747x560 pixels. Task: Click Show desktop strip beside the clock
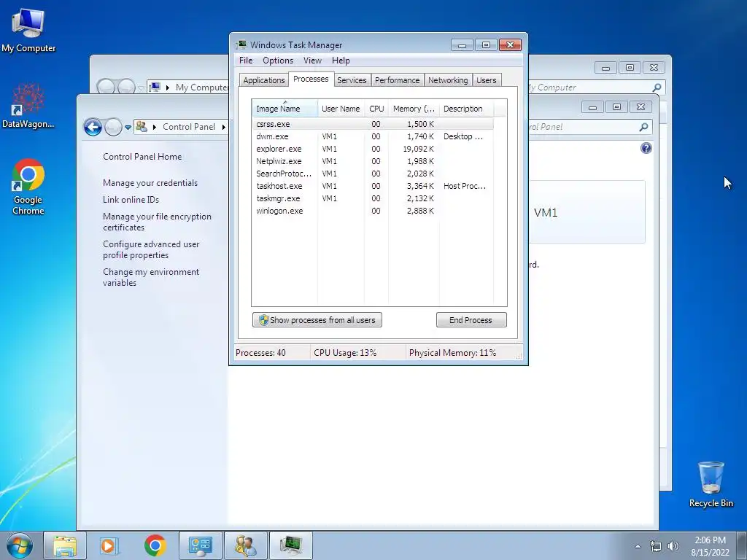pyautogui.click(x=742, y=545)
